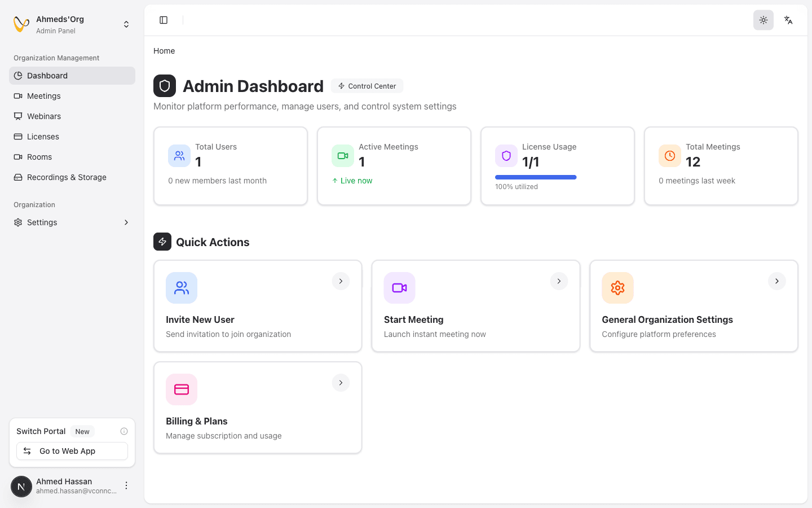Screen dimensions: 812x508
Task: Click the Total Meetings clock icon
Action: [670, 156]
